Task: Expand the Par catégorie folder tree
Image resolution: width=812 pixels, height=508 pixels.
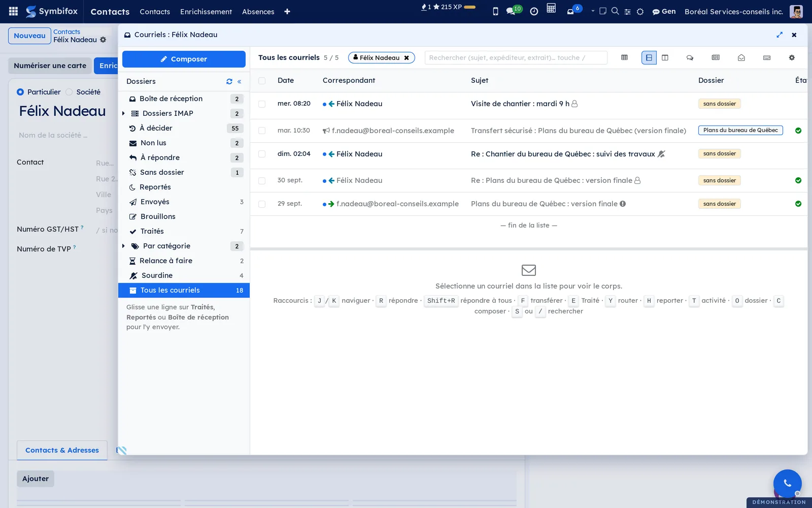Action: click(x=123, y=246)
